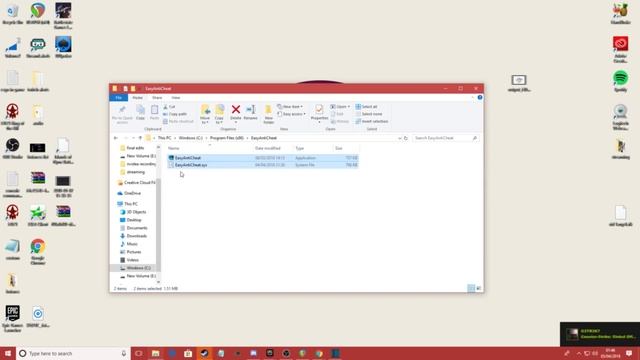Click the Type here to search box

tap(72, 353)
